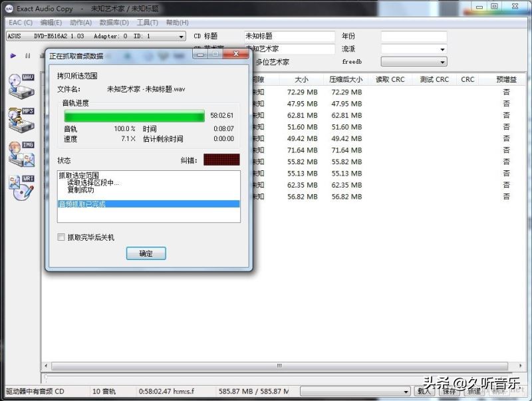This screenshot has height=401, width=532.
Task: Toggle shutdown after extraction checkbox
Action: click(x=61, y=237)
